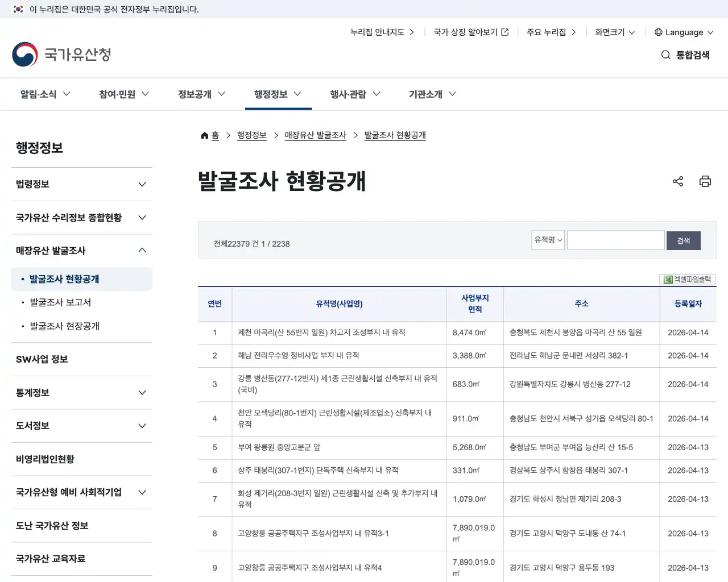Click 발굴조사 현황공개 breadcrumb link
Viewport: 728px width, 582px height.
point(395,135)
